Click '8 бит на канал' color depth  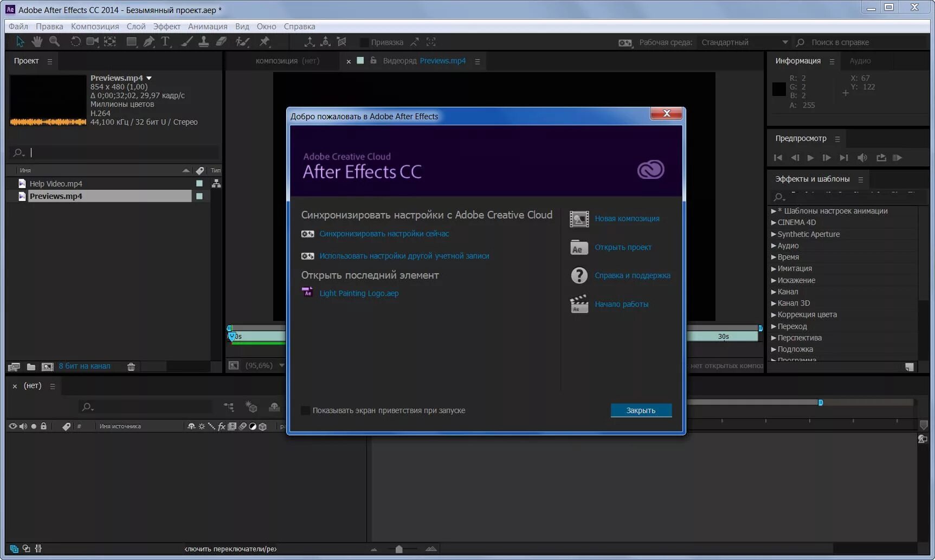pyautogui.click(x=85, y=366)
